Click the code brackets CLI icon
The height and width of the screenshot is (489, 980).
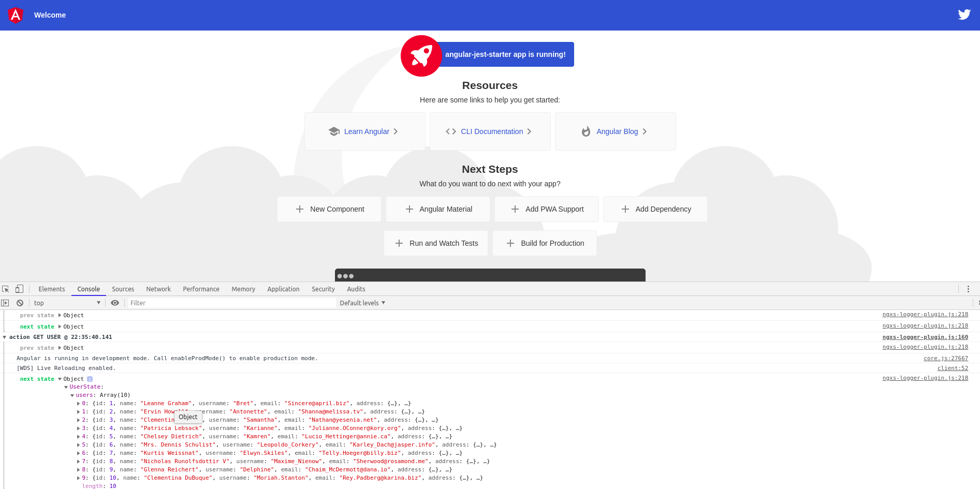[451, 131]
